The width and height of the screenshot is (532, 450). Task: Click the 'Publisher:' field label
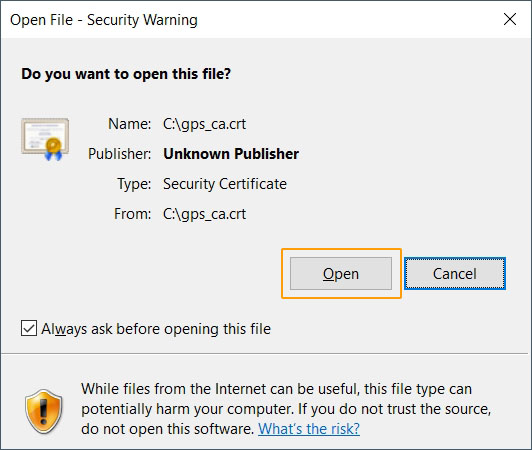(x=119, y=154)
